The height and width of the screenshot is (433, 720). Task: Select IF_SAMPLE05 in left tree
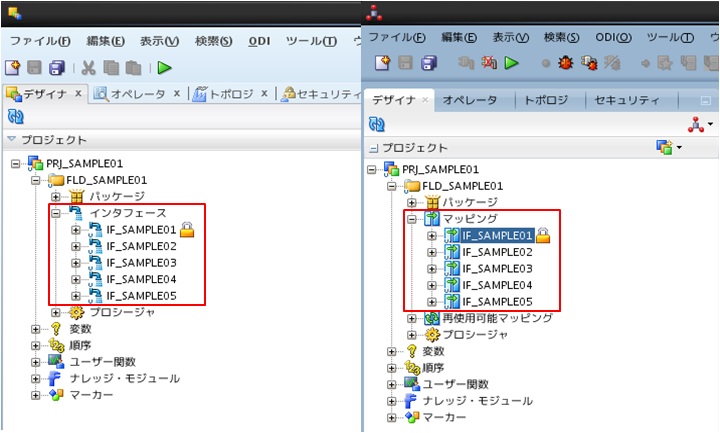(x=141, y=296)
